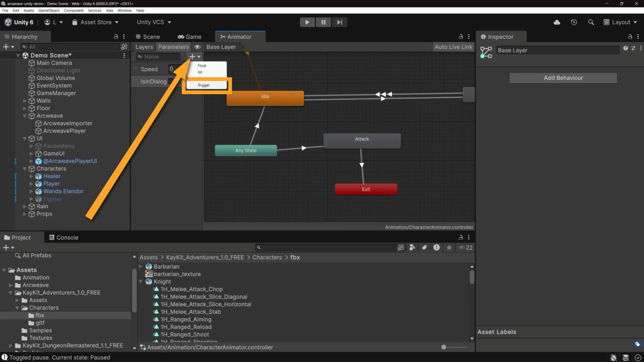Toggle the Pause button in the toolbar
Image resolution: width=644 pixels, height=362 pixels.
pyautogui.click(x=323, y=22)
